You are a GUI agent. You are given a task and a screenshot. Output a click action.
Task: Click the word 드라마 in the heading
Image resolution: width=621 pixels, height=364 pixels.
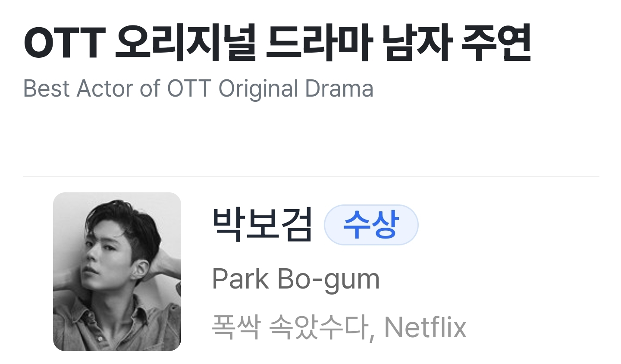pos(319,42)
